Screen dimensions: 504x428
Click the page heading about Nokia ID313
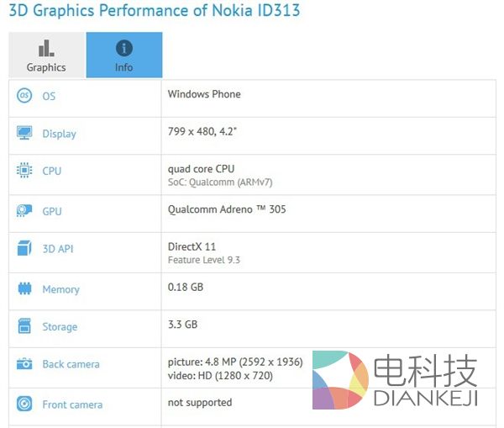pyautogui.click(x=155, y=11)
